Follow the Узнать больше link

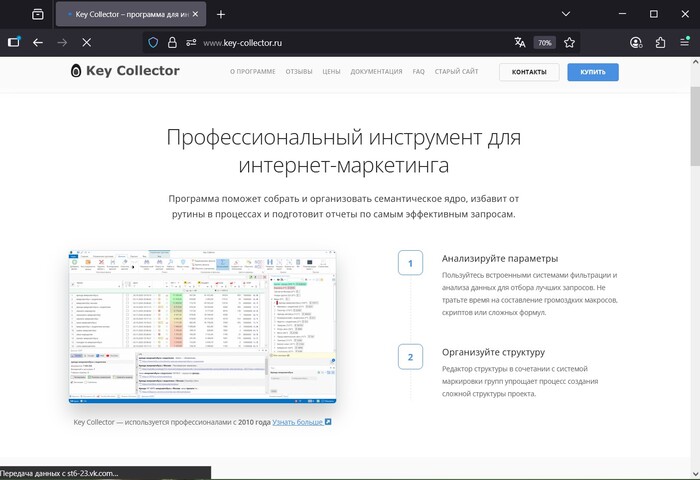301,422
